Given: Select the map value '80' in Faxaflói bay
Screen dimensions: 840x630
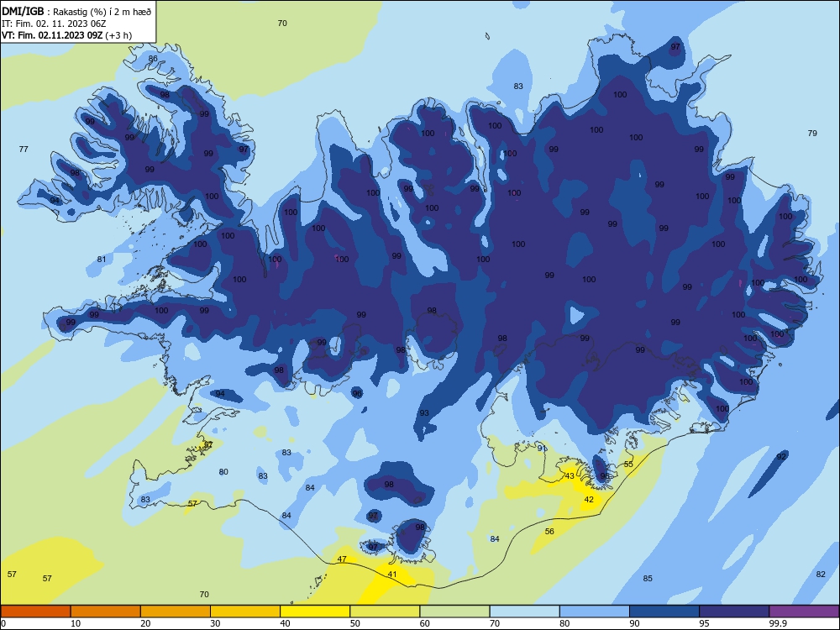Looking at the screenshot, I should click(223, 472).
